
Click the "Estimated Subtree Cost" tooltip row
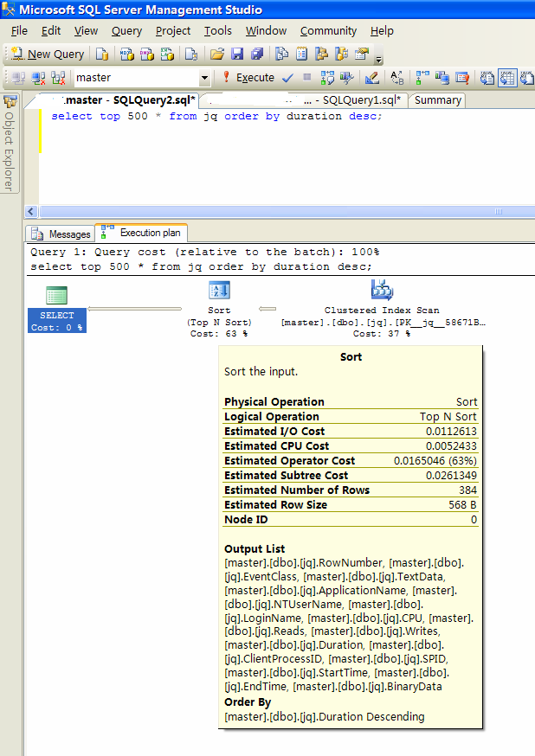click(x=351, y=476)
